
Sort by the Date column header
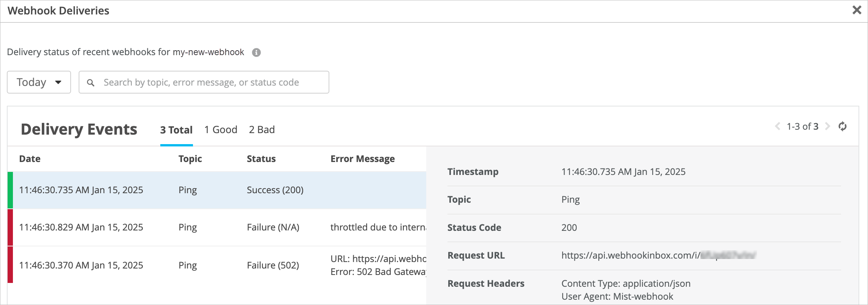30,159
